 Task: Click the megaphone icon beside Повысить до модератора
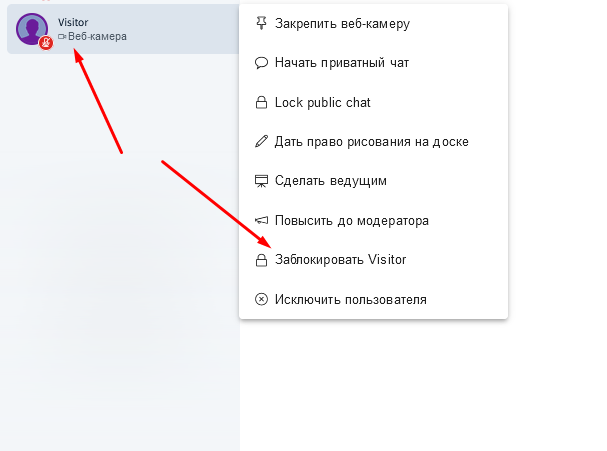click(262, 220)
